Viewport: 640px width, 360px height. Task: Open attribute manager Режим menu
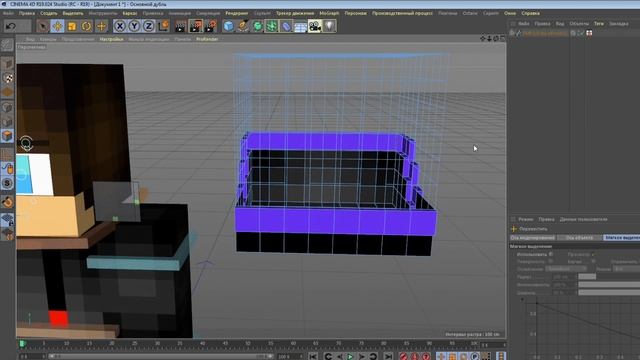(x=526, y=219)
